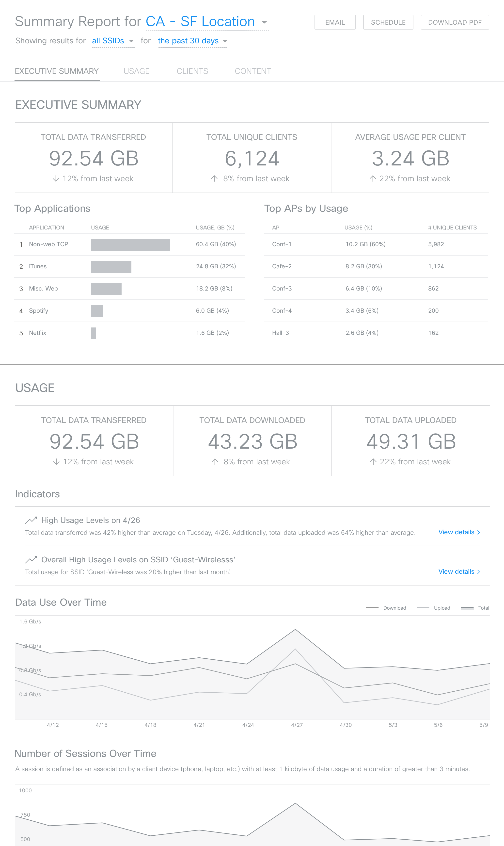Click up arrow under Total Data Uploaded
504x846 pixels.
click(373, 461)
